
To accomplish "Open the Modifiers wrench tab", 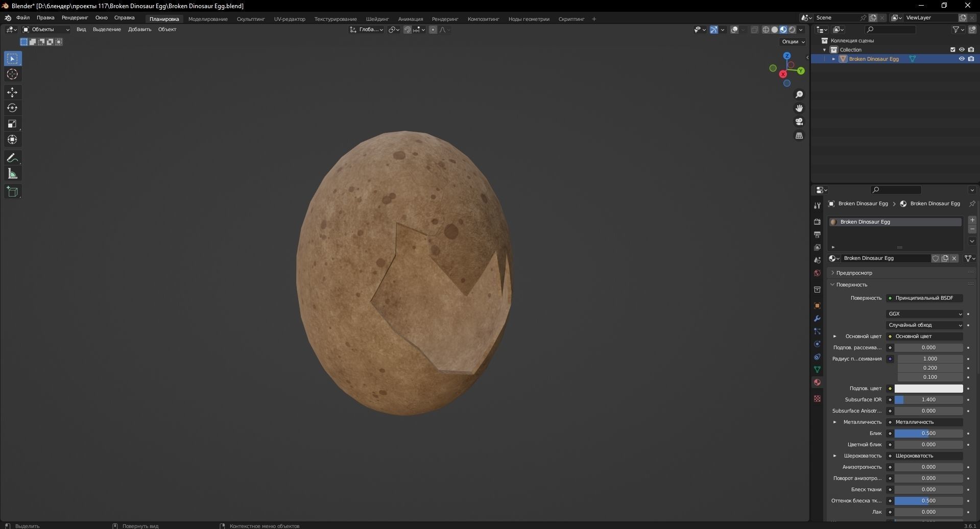I will point(817,319).
